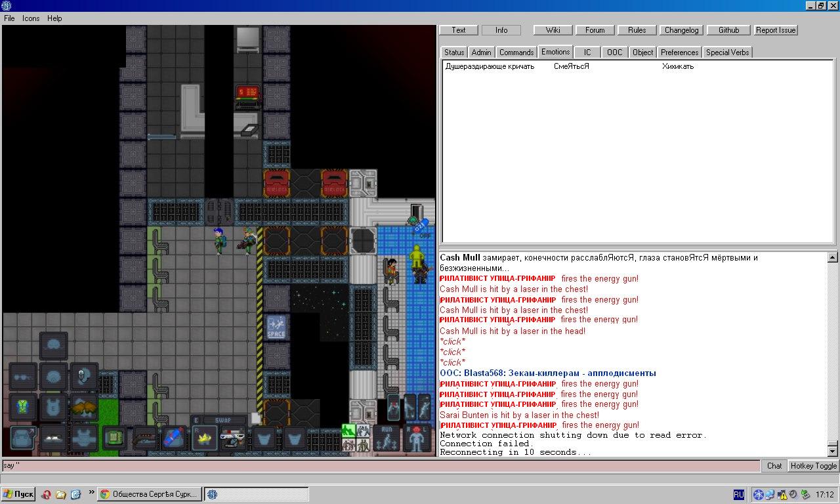Viewport: 840px width, 504px height.
Task: Open the Changelog button
Action: tap(682, 30)
